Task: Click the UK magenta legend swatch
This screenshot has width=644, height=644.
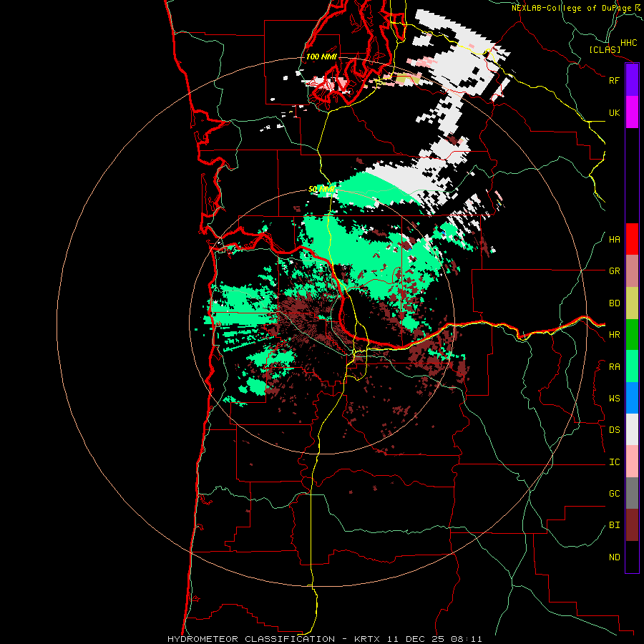Action: click(632, 112)
